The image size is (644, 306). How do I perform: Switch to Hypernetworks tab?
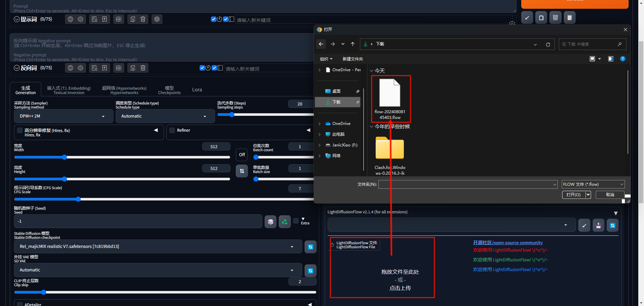124,90
